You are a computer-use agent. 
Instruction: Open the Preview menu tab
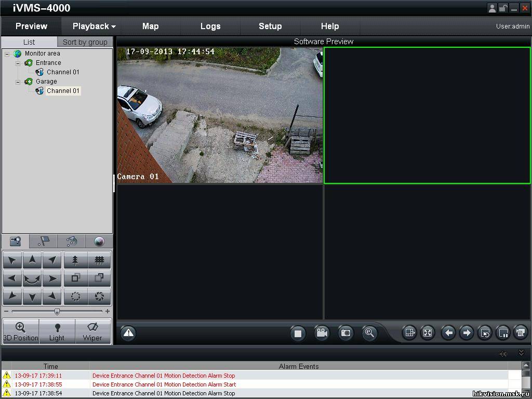(x=31, y=26)
